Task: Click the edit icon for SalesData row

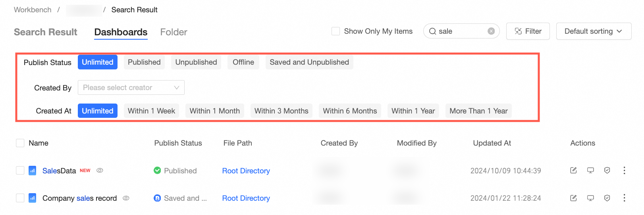Action: click(573, 170)
